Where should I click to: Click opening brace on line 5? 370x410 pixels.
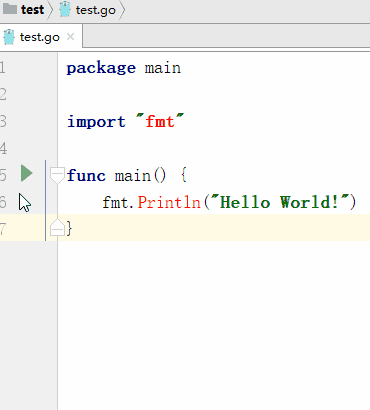184,175
